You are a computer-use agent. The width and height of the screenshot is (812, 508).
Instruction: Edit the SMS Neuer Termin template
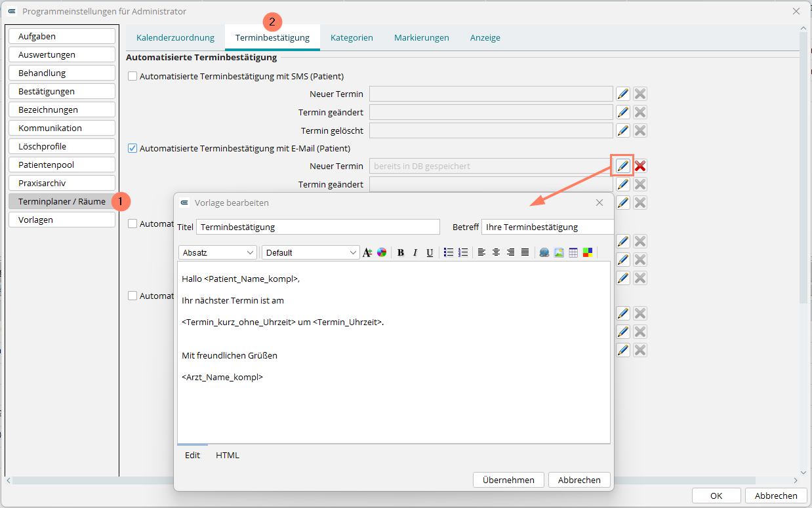click(x=623, y=94)
